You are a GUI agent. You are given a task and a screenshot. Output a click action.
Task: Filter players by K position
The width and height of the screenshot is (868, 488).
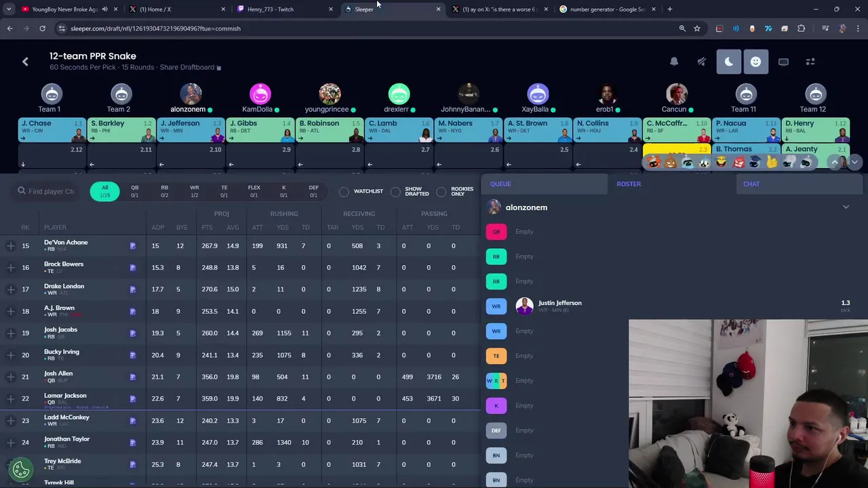point(283,191)
